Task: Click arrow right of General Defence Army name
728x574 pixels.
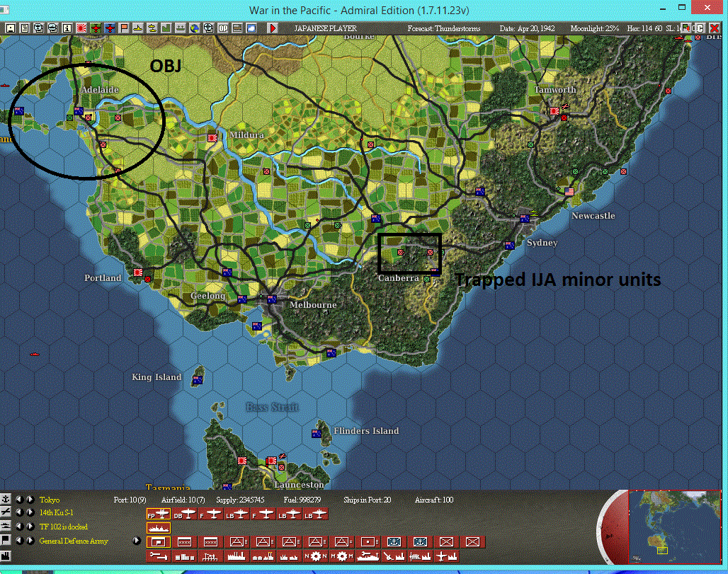Action: click(136, 541)
